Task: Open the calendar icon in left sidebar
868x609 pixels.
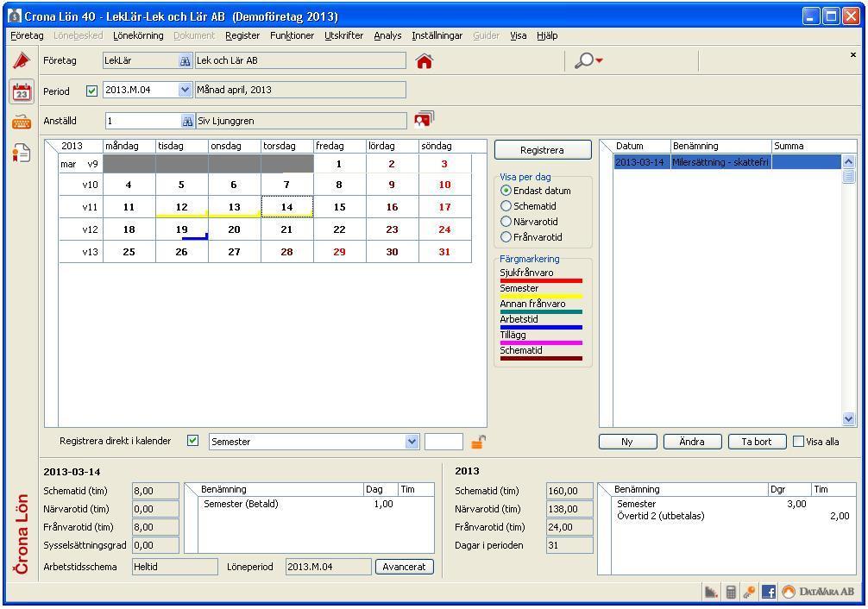Action: tap(22, 91)
